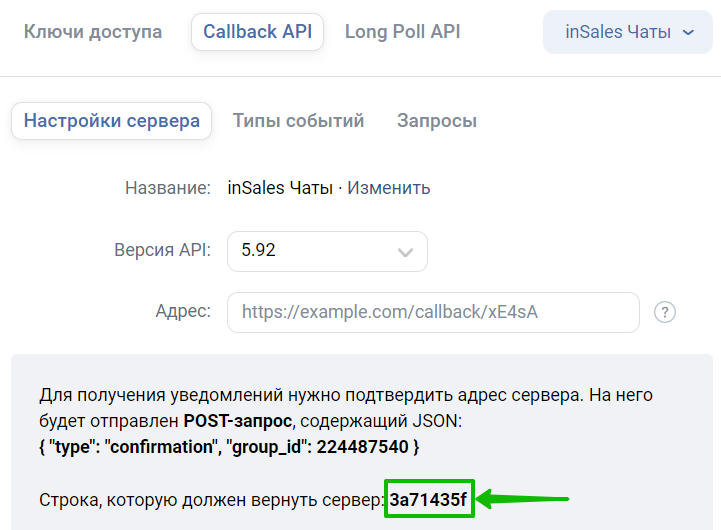Open the inSales Чаты server dropdown
Viewport: 721px width, 530px height.
coord(628,32)
